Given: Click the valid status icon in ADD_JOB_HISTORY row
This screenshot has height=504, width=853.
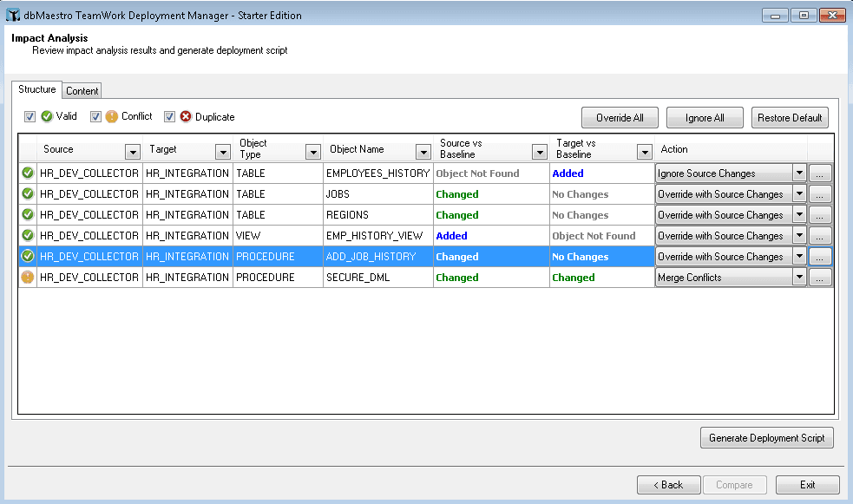Looking at the screenshot, I should [28, 256].
